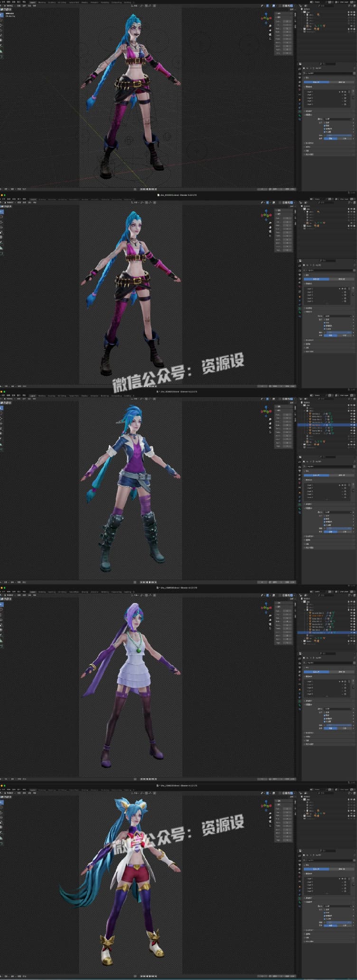This screenshot has height=980, width=357.
Task: Adjust the blue Axes position slider in bottom Star Guardian window
Action: point(339,922)
